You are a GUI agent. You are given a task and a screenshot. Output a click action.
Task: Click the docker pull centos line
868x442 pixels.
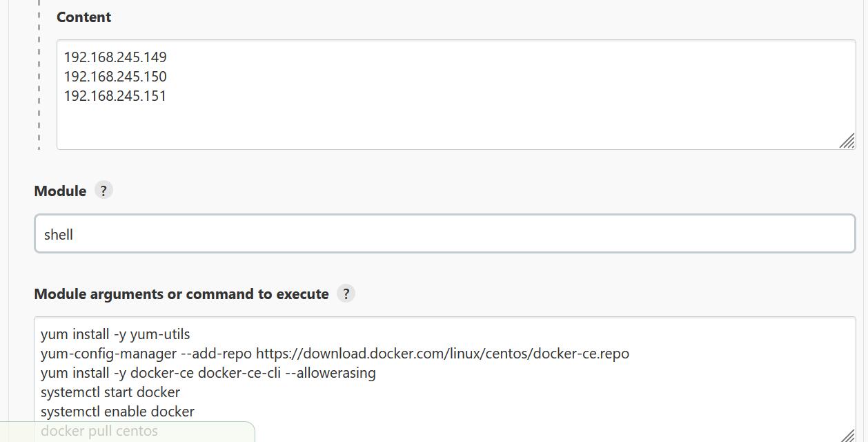99,431
